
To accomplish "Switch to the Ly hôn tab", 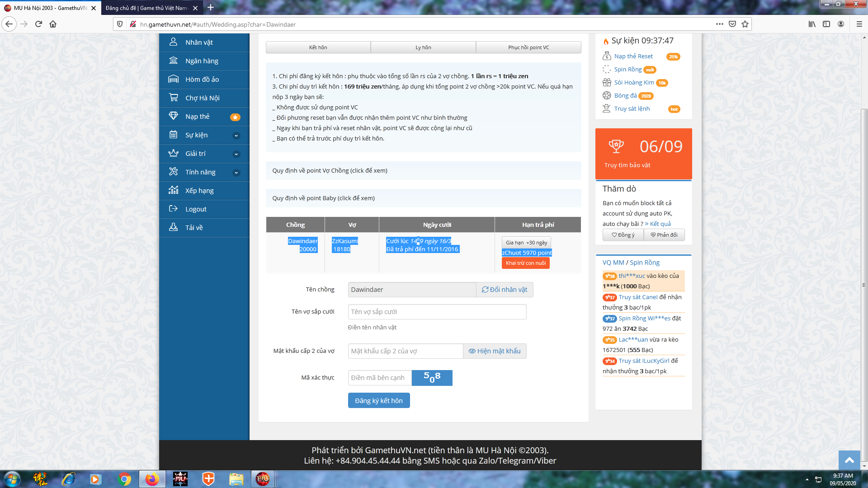I will click(423, 47).
